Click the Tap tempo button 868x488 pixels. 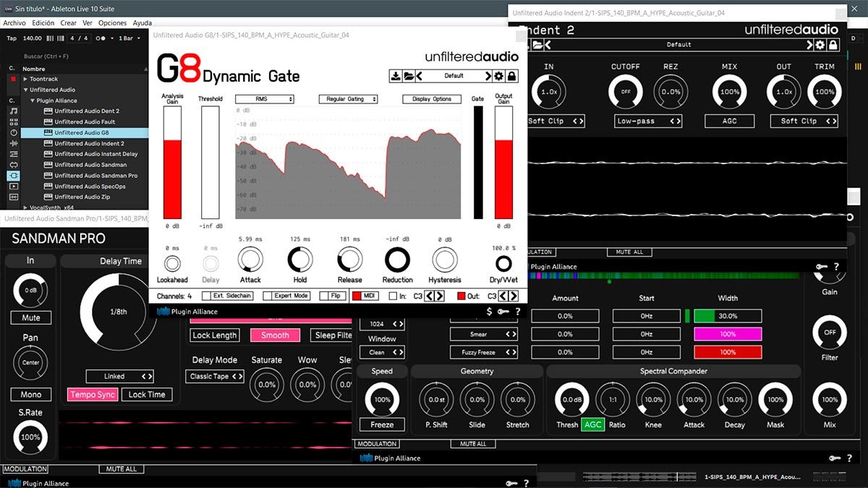tap(11, 38)
